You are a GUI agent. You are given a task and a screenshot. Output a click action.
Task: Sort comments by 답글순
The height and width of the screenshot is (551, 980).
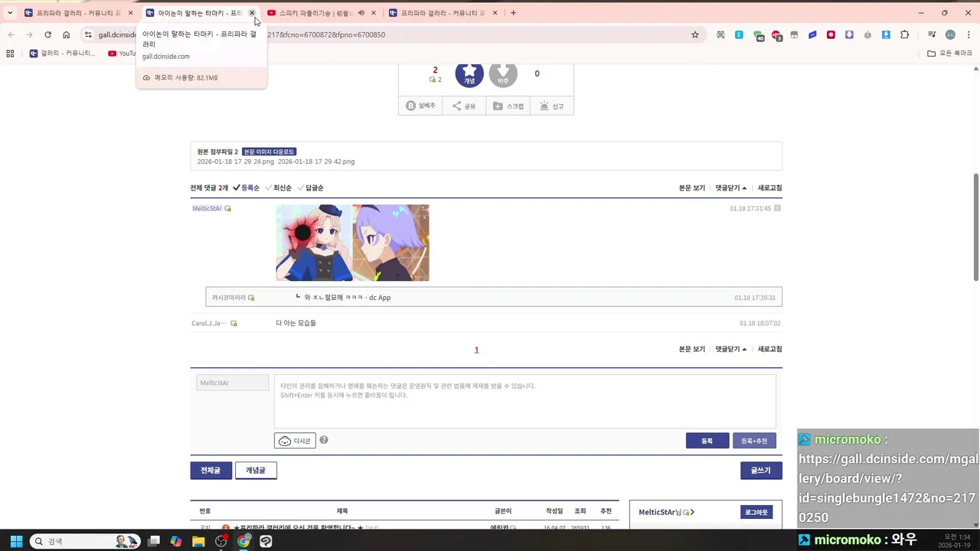[x=310, y=187]
